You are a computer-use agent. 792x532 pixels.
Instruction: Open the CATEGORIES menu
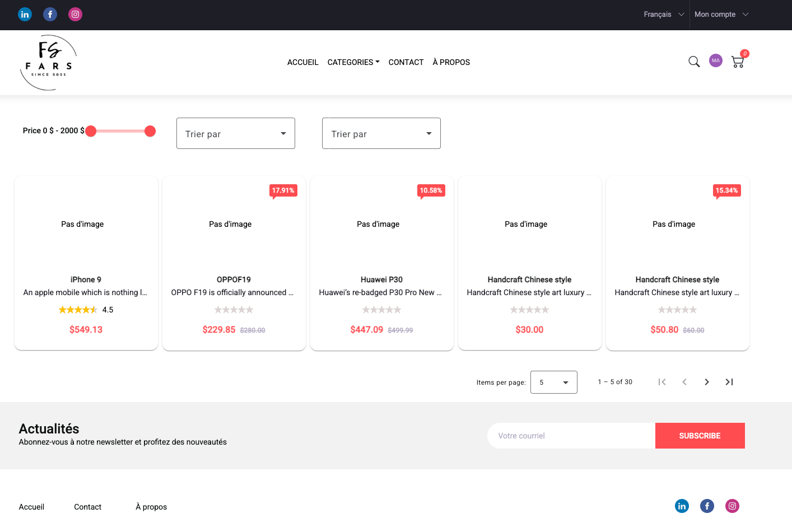tap(353, 62)
